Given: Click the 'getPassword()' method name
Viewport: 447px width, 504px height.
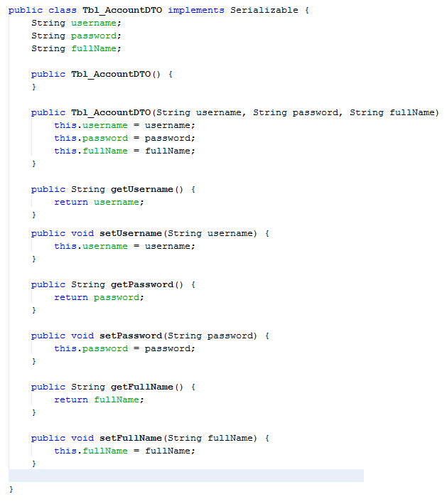Looking at the screenshot, I should pyautogui.click(x=147, y=285).
